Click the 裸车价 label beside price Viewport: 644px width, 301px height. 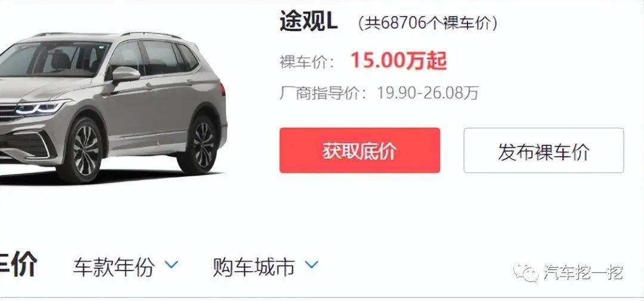coord(307,63)
